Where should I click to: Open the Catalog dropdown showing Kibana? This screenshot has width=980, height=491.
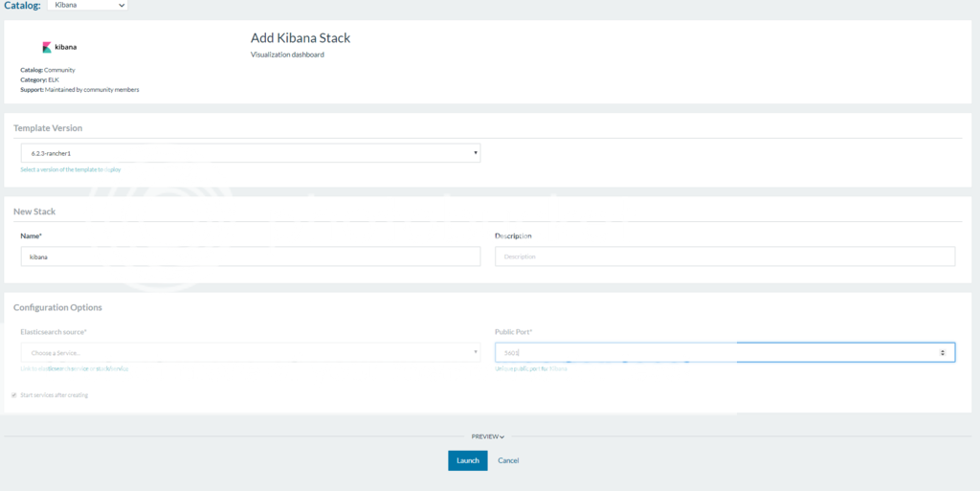tap(87, 5)
